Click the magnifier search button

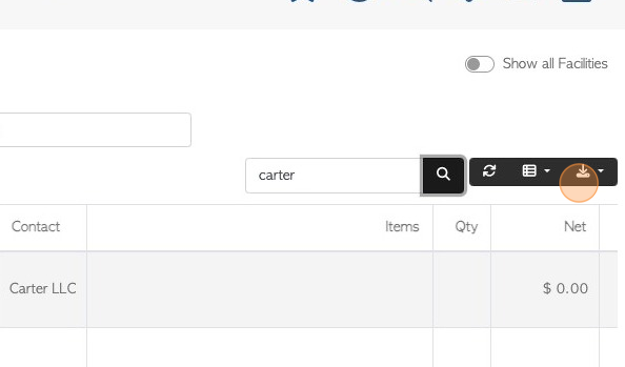[443, 175]
